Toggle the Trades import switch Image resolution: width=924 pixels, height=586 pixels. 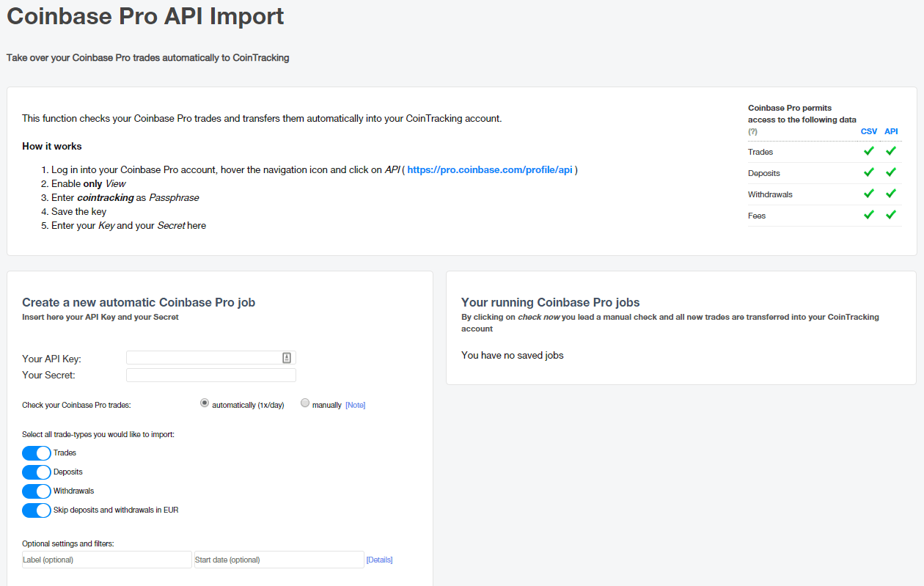click(37, 453)
